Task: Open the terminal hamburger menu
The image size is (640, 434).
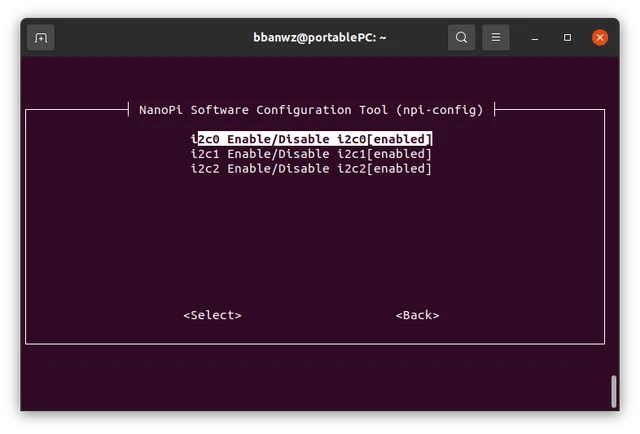Action: pos(496,38)
